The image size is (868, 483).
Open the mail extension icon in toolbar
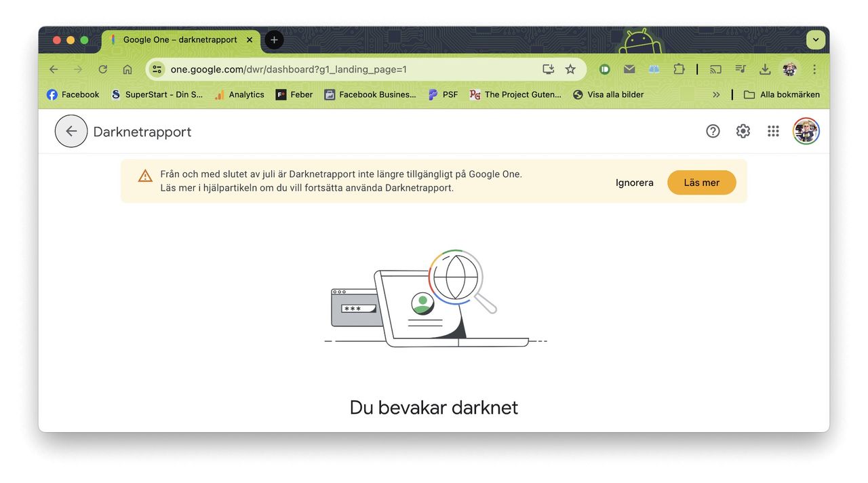click(x=629, y=69)
